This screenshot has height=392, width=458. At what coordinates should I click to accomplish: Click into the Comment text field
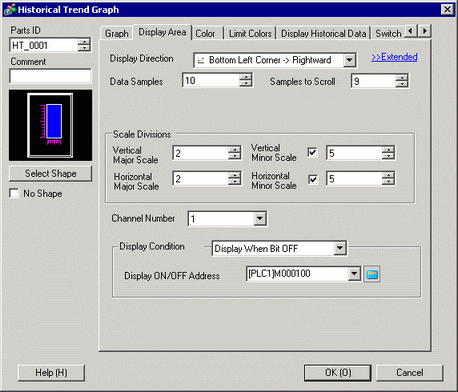[x=50, y=76]
